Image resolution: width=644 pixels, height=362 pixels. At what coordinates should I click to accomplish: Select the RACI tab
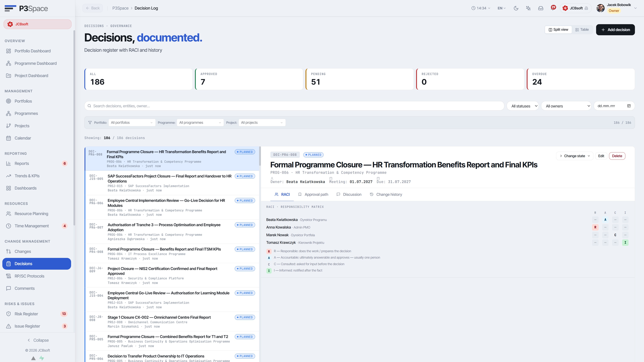[x=282, y=194]
